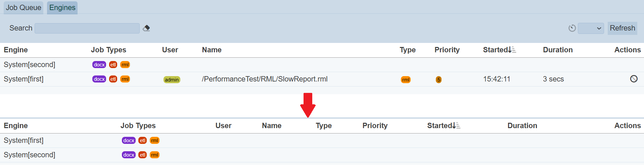Click the eraser icon to clear search
This screenshot has width=644, height=165.
(146, 28)
